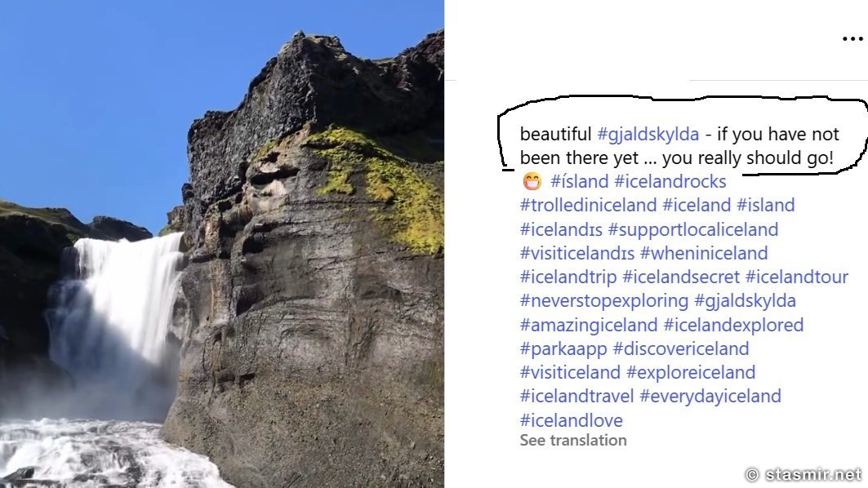Open the #supportlocaliceland hashtag

(x=692, y=229)
